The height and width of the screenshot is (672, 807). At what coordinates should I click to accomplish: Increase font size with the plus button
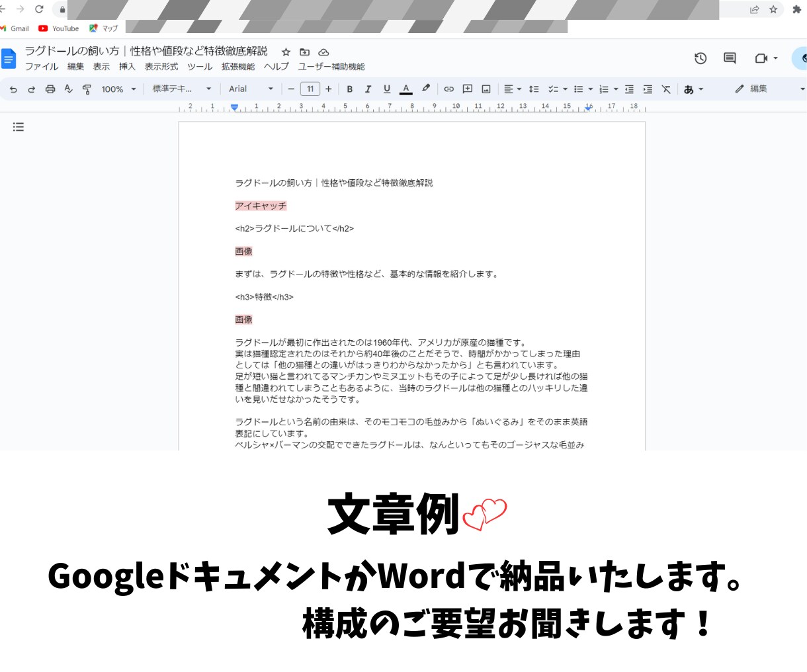(x=329, y=89)
